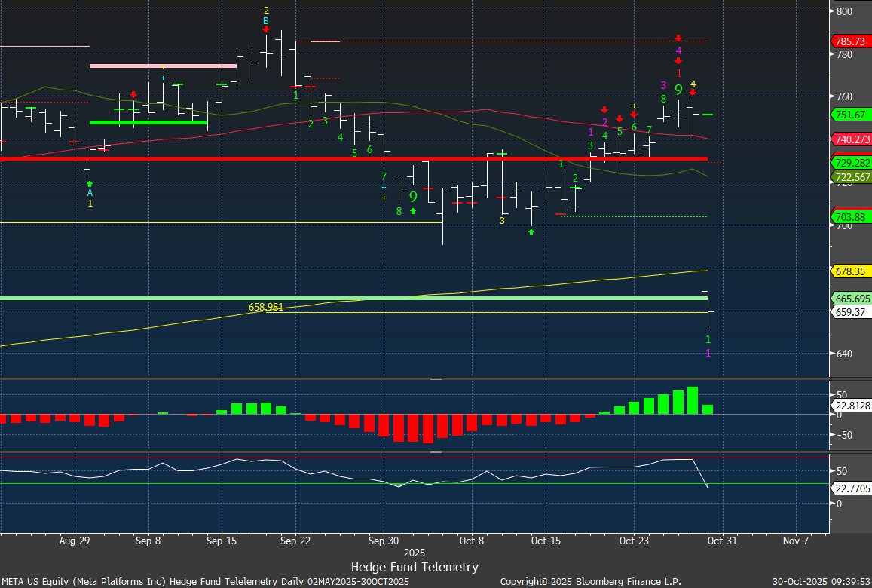Click the divider handle above the histogram panel
The height and width of the screenshot is (588, 872).
tap(436, 379)
